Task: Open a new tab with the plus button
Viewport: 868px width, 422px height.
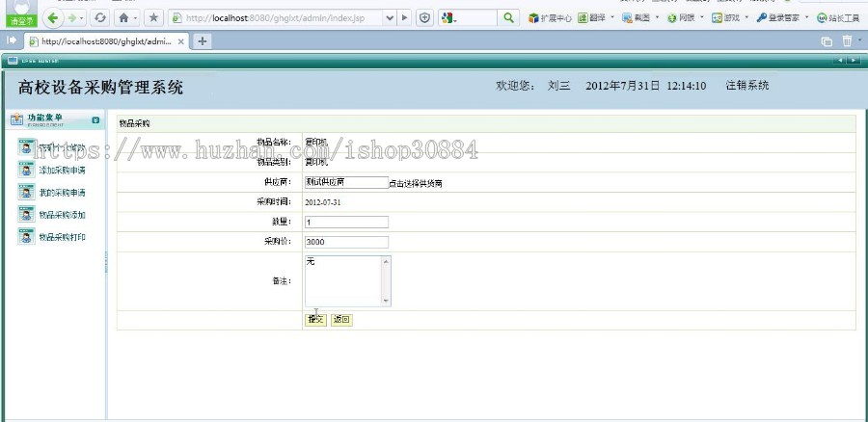Action: coord(203,40)
